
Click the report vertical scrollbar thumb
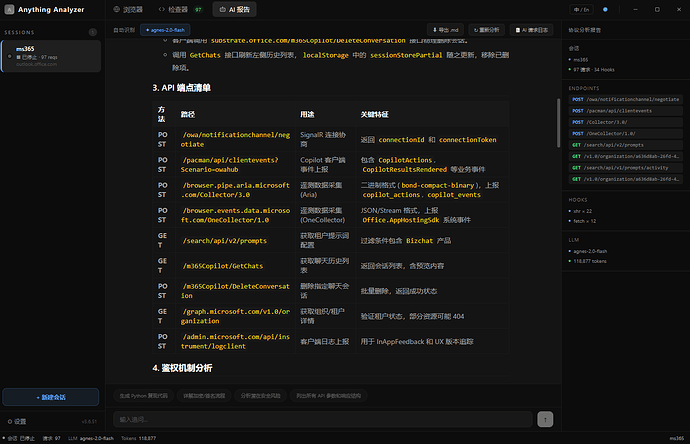(x=558, y=122)
